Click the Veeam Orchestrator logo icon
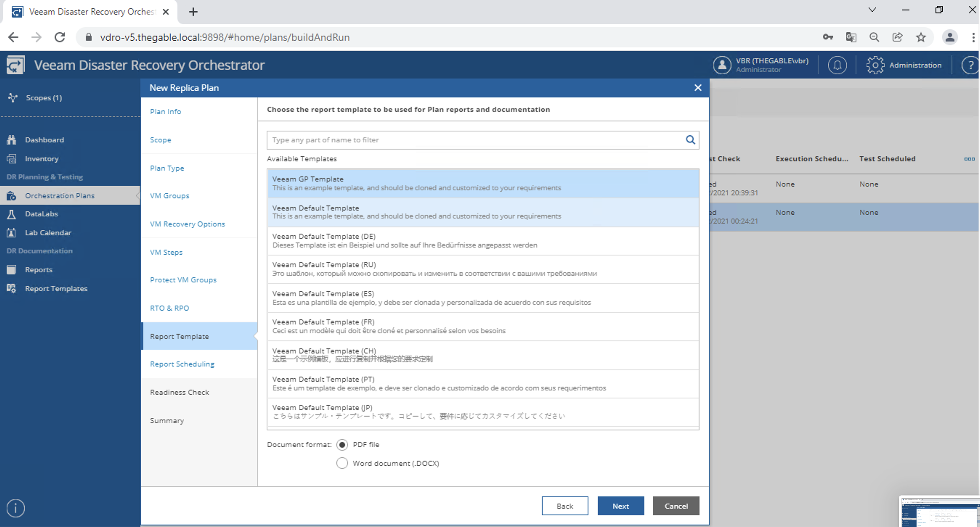This screenshot has width=980, height=527. (16, 65)
